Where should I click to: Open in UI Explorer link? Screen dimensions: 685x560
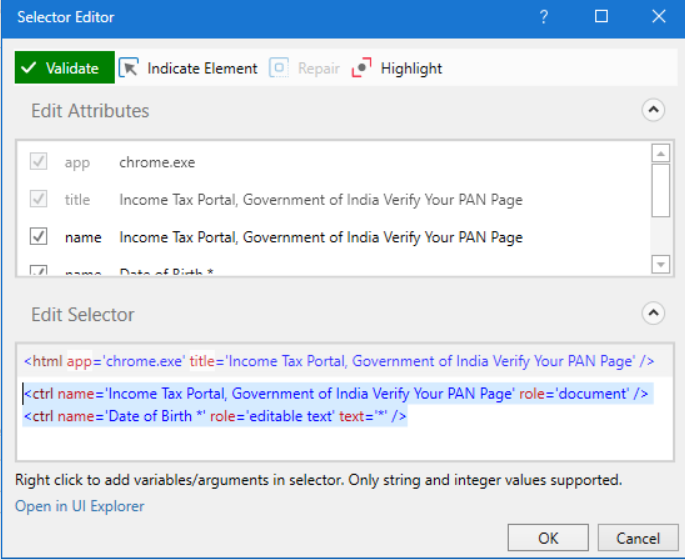tap(80, 506)
